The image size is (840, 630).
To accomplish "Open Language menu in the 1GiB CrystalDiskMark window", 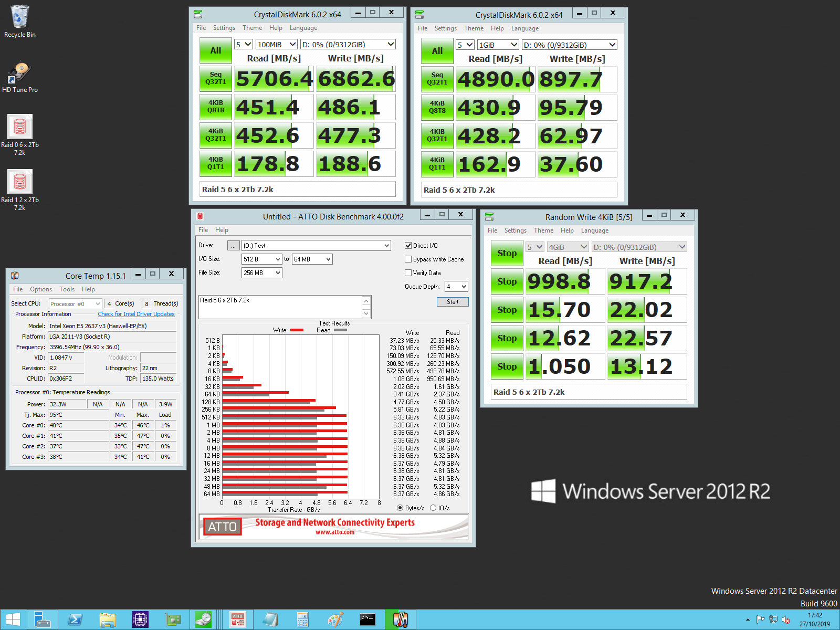I will 525,28.
